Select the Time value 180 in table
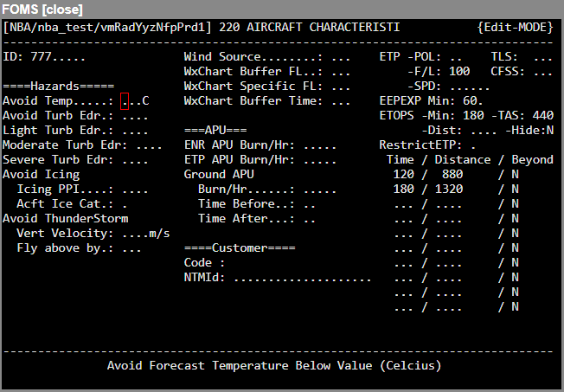The height and width of the screenshot is (392, 564). point(404,190)
